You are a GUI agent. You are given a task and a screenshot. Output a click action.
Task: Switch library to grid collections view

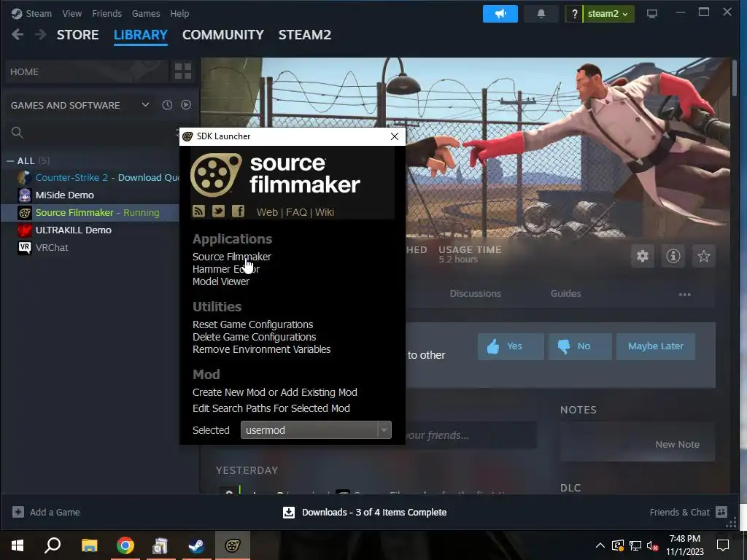pyautogui.click(x=183, y=71)
